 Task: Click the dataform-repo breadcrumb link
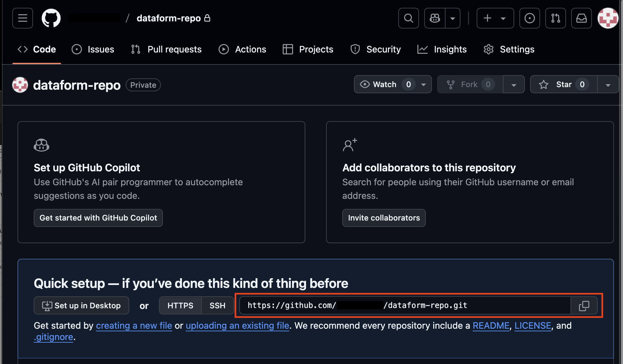pos(169,18)
